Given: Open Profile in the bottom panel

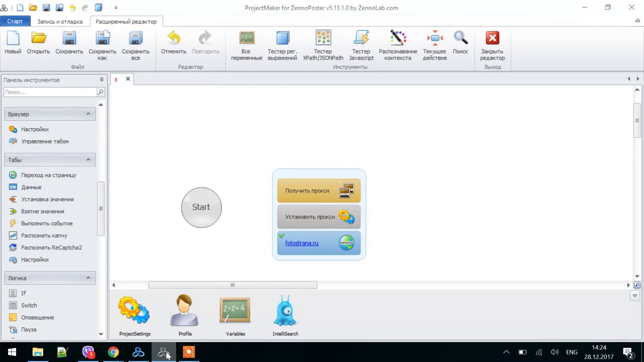Looking at the screenshot, I should (x=185, y=316).
